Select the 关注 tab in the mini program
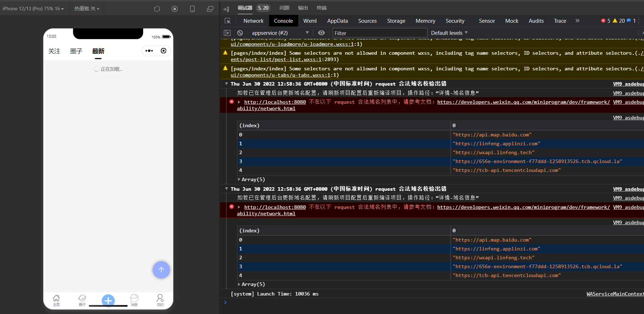This screenshot has width=644, height=314. [x=54, y=51]
